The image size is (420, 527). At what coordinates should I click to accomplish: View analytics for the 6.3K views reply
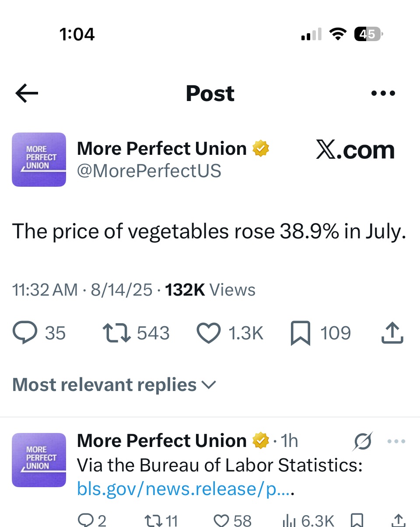tap(289, 520)
